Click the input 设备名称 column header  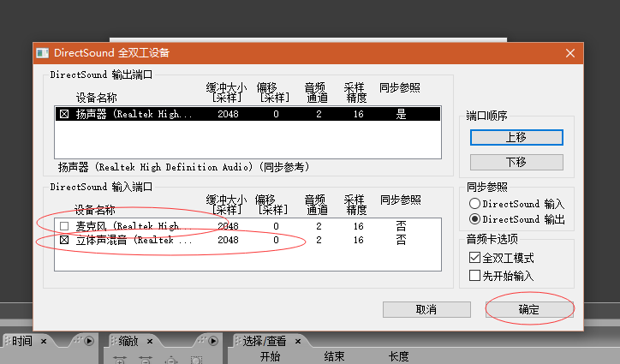point(94,209)
